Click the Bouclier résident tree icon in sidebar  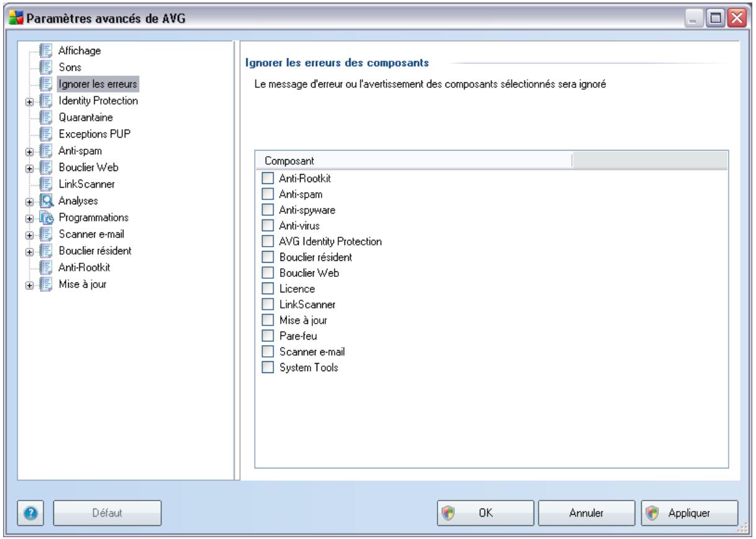(45, 251)
